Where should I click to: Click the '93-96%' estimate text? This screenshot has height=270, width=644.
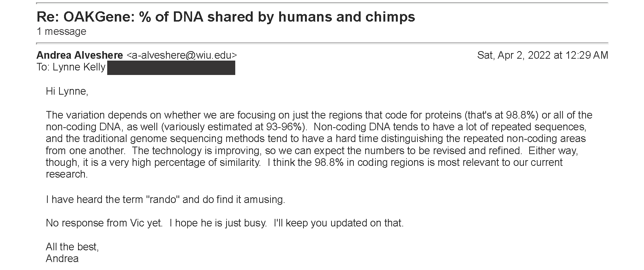[x=284, y=127]
